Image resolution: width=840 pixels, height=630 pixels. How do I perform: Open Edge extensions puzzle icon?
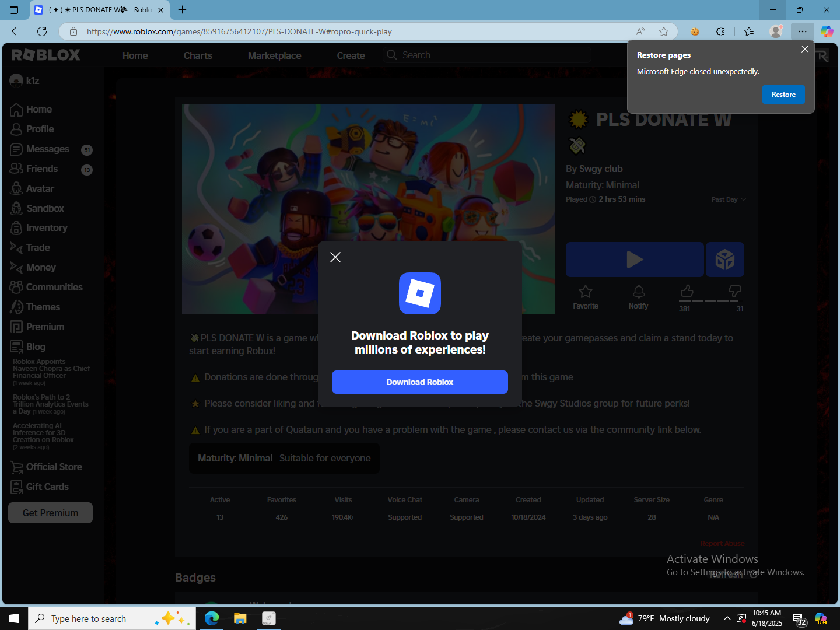pos(721,32)
